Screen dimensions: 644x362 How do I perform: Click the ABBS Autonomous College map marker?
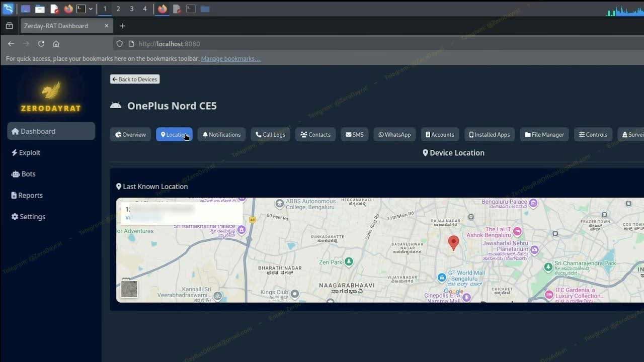tap(280, 204)
